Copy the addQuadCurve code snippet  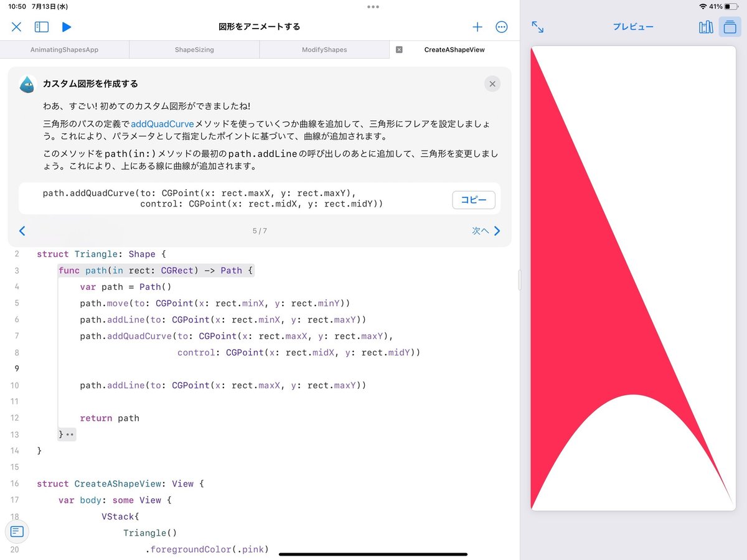[x=474, y=200]
